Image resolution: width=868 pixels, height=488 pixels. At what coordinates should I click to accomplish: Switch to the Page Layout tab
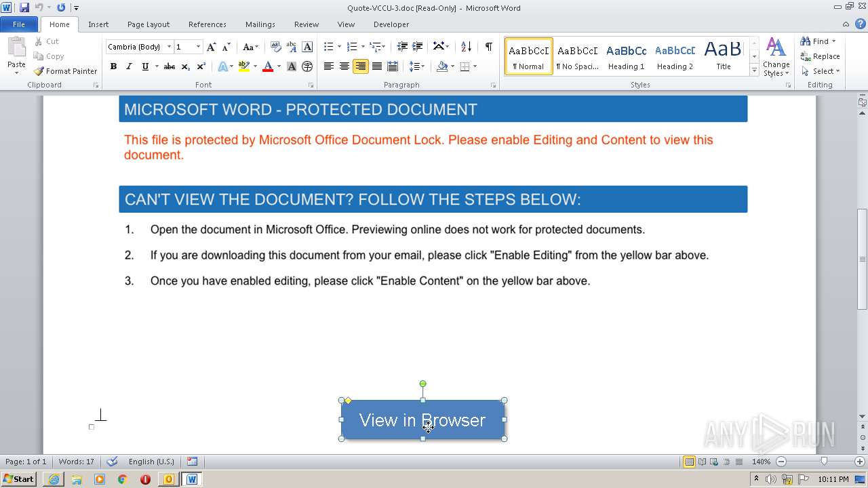point(149,24)
